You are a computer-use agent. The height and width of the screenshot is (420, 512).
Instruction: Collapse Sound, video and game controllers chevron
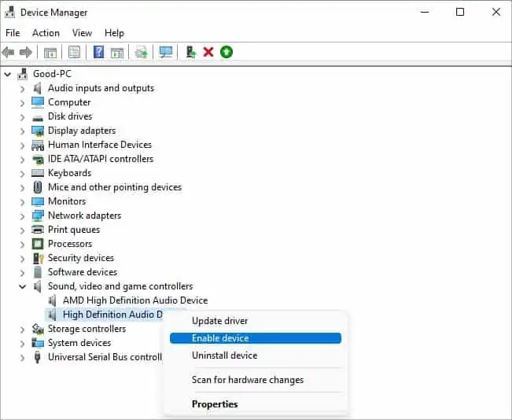coord(22,287)
